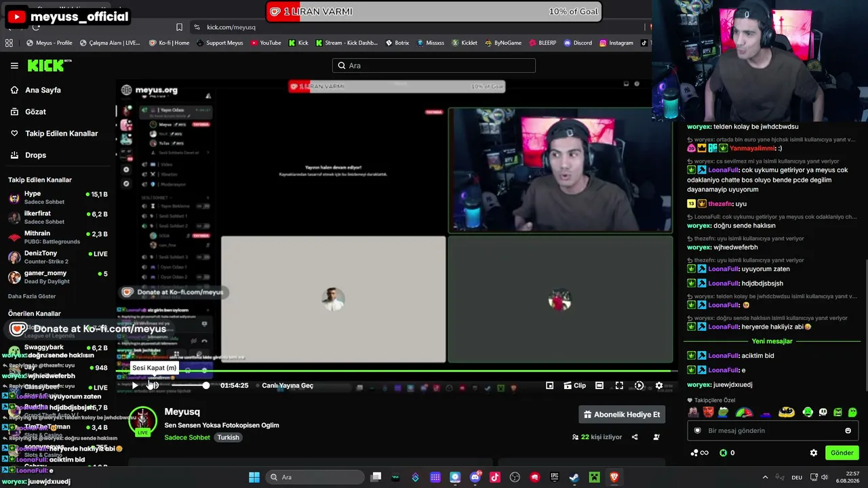
Task: Enable picture-in-picture mini player
Action: 549,386
